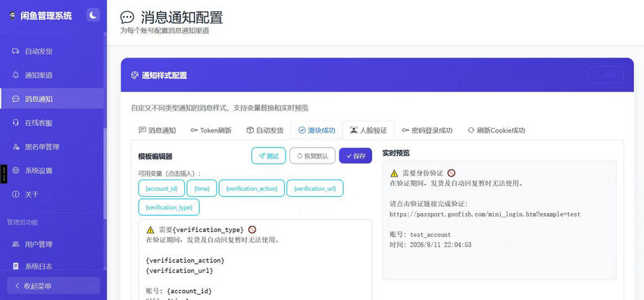
Task: Click the palette icon beside 通知样式配置
Action: pyautogui.click(x=134, y=76)
